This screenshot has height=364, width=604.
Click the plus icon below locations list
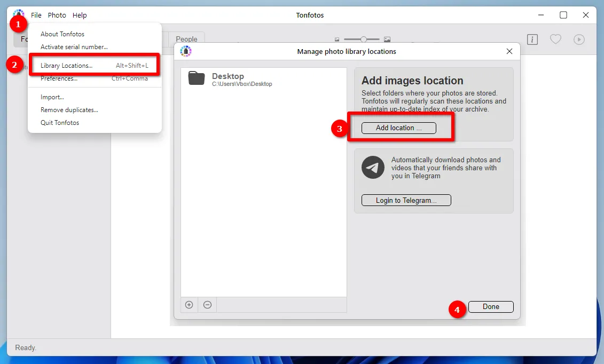tap(189, 305)
